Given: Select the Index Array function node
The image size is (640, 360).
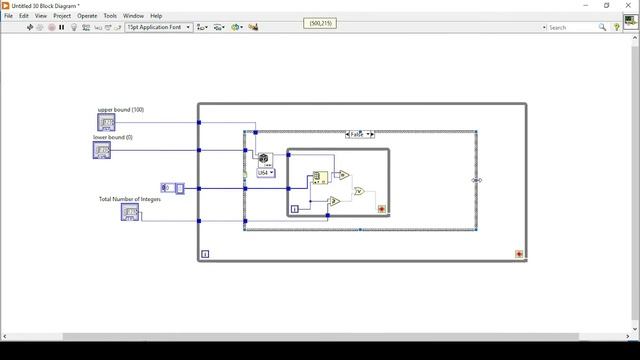Looking at the screenshot, I should [320, 178].
